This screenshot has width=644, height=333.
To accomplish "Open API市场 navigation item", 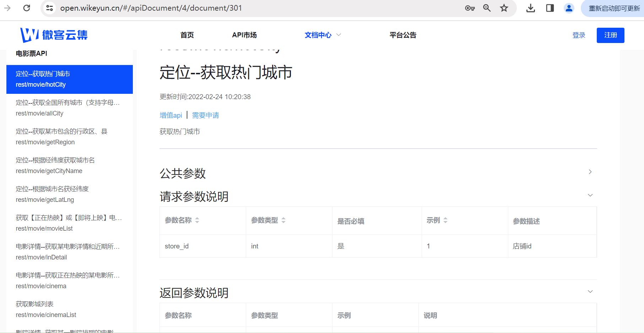I will [244, 35].
